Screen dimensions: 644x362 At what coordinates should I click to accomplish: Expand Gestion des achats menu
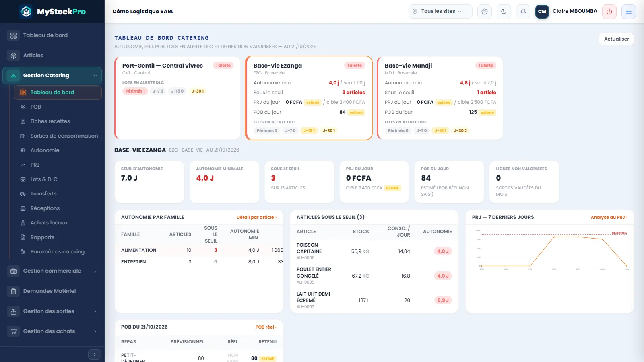pyautogui.click(x=52, y=331)
